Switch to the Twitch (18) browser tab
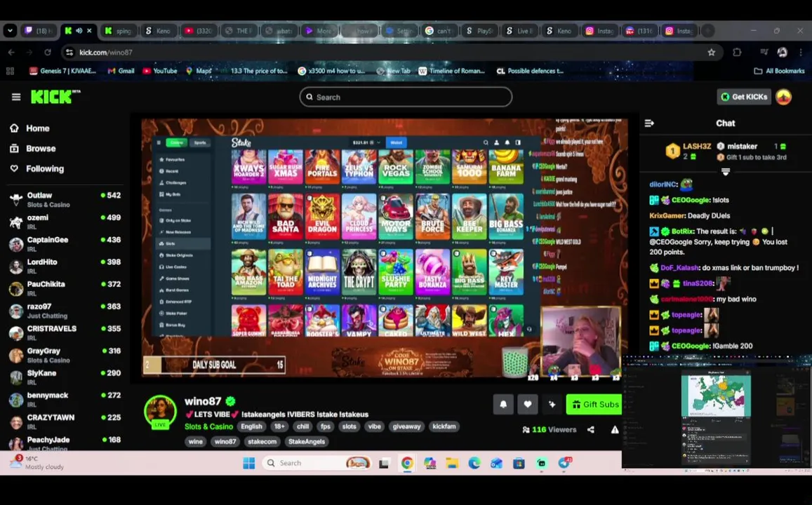 click(40, 31)
